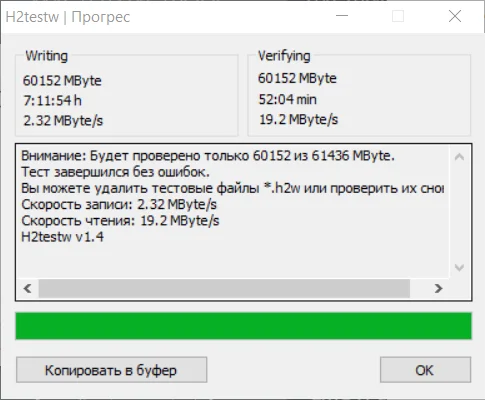Click the log's down scroll arrow
Viewport: 485px width, 400px height.
point(459,267)
